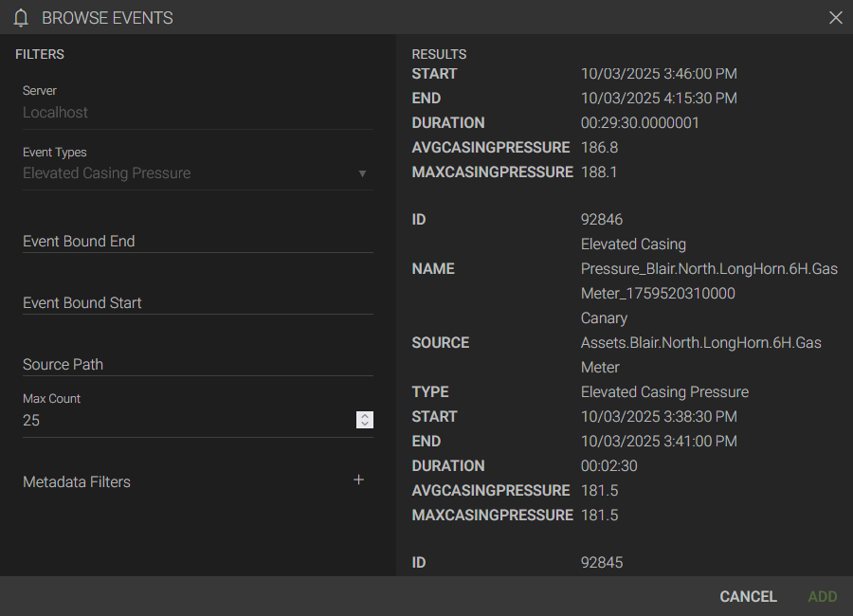This screenshot has width=853, height=616.
Task: Add a metadata filter with the plus icon
Action: [358, 480]
